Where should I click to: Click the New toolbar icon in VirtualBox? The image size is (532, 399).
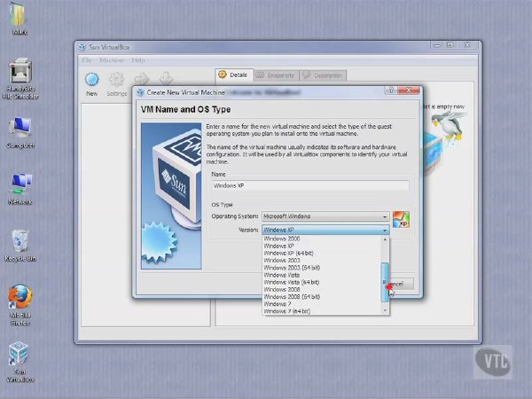[91, 84]
